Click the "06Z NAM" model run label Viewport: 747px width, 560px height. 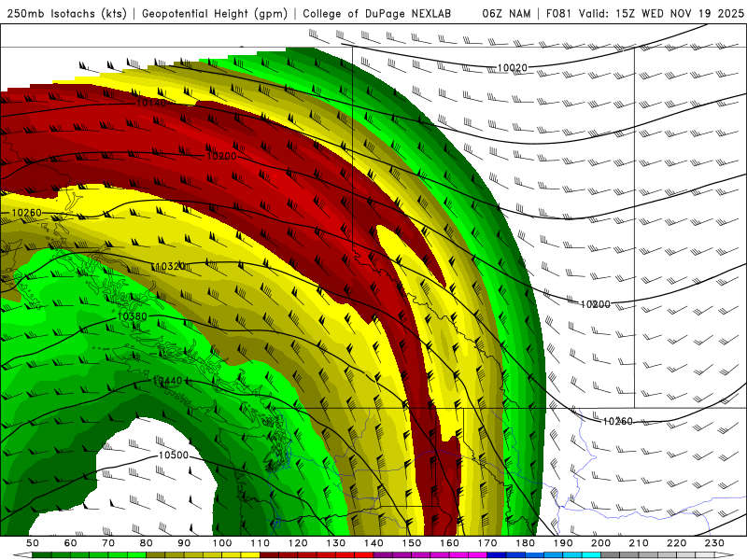(506, 13)
